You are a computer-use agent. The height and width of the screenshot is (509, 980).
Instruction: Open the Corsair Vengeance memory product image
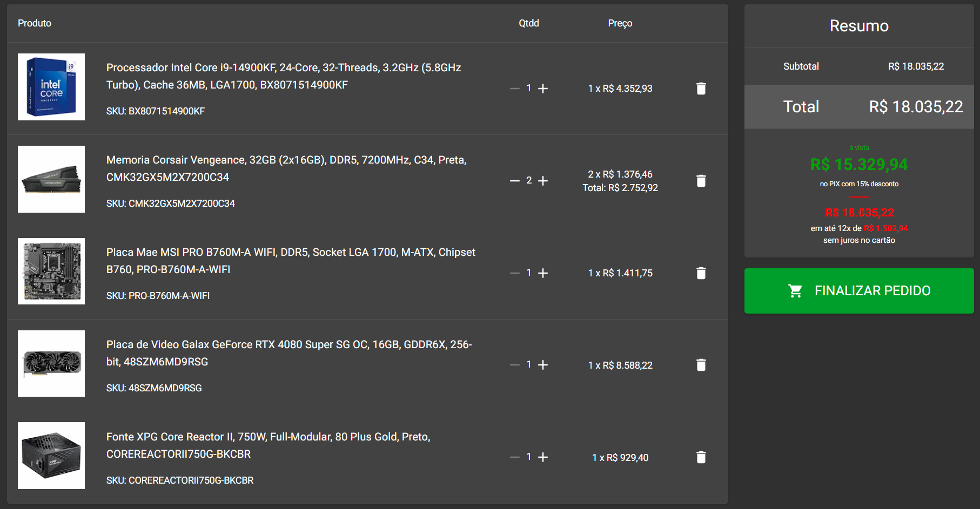[x=51, y=179]
